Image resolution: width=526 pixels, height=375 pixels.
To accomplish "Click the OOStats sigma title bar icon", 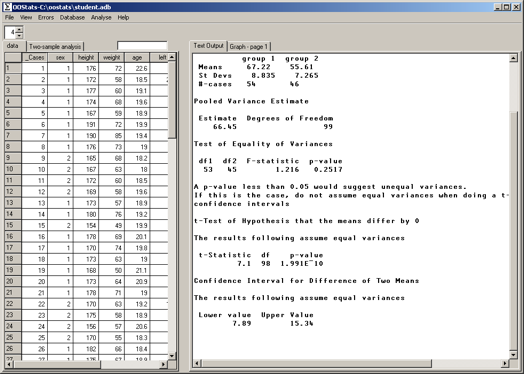I will 7,7.
